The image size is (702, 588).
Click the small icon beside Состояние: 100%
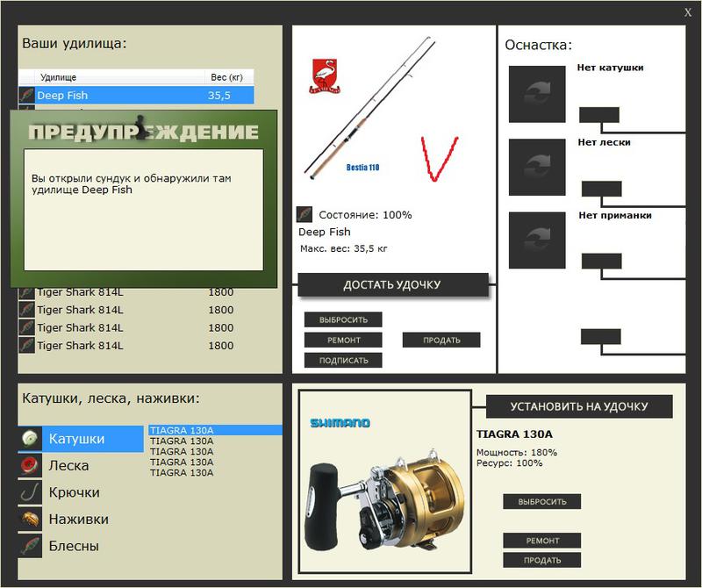304,214
